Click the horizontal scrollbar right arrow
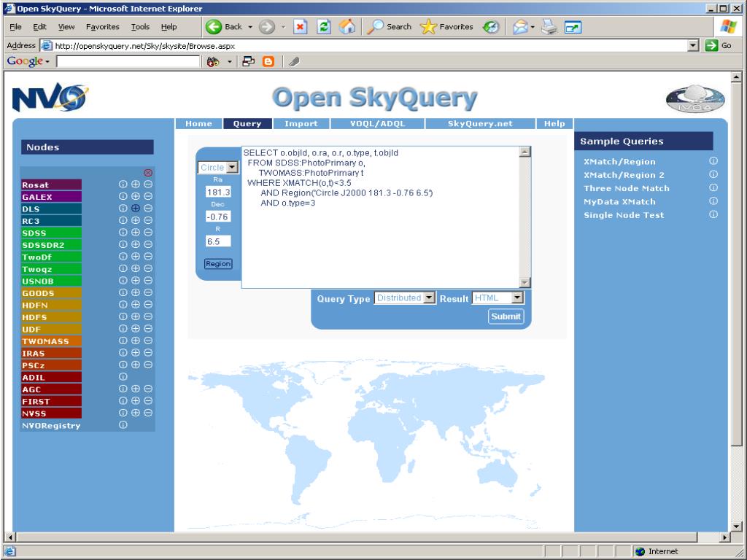Image resolution: width=747 pixels, height=560 pixels. point(724,537)
